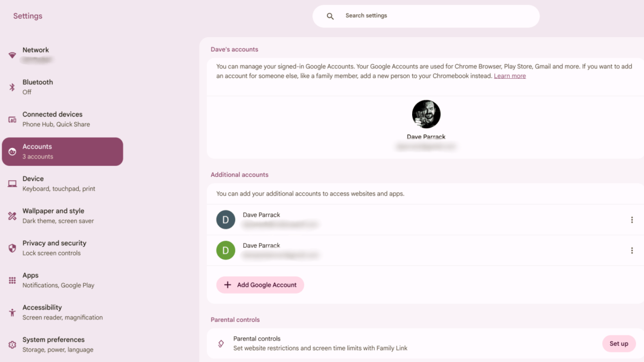This screenshot has width=644, height=362.
Task: Click the Network Wi-Fi icon in sidebar
Action: (x=12, y=55)
